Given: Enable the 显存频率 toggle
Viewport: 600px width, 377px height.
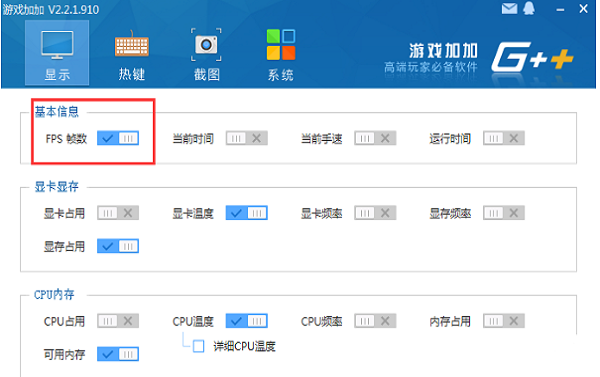Looking at the screenshot, I should click(504, 213).
